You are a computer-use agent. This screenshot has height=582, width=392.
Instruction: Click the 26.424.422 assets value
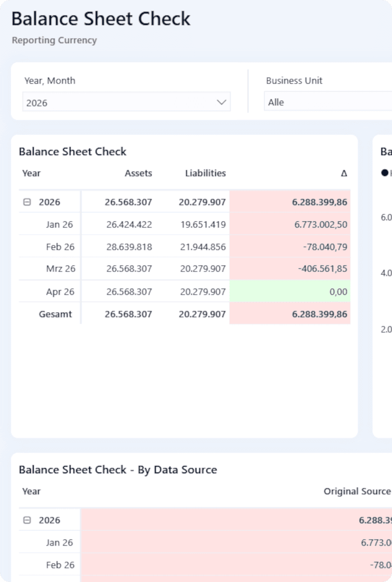(129, 225)
